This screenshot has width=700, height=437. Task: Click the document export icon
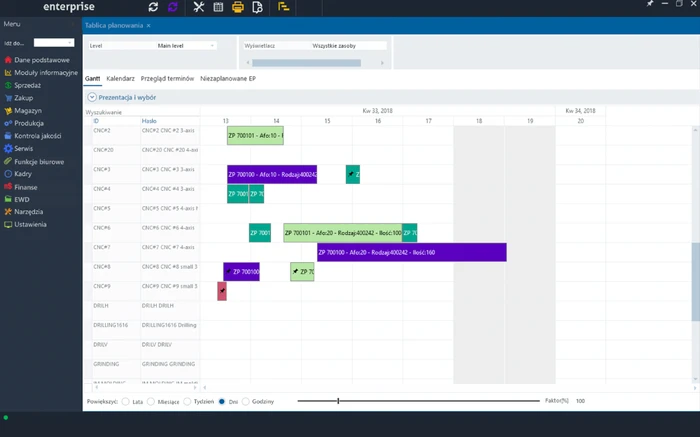click(x=257, y=7)
